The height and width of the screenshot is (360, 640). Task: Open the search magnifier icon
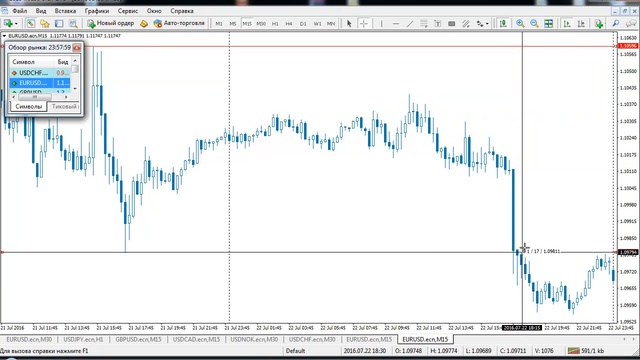click(x=616, y=24)
